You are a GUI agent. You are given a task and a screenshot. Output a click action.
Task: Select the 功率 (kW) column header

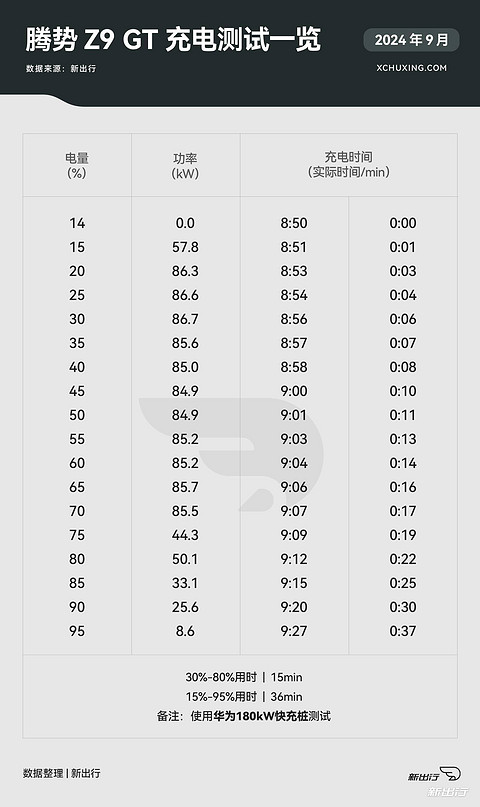tap(185, 165)
